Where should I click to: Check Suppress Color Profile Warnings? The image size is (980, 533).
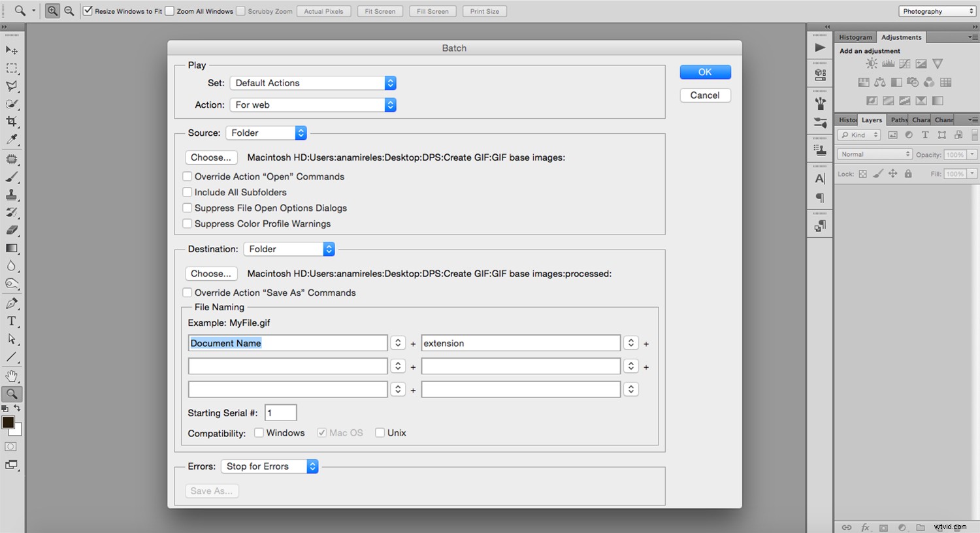pos(188,223)
